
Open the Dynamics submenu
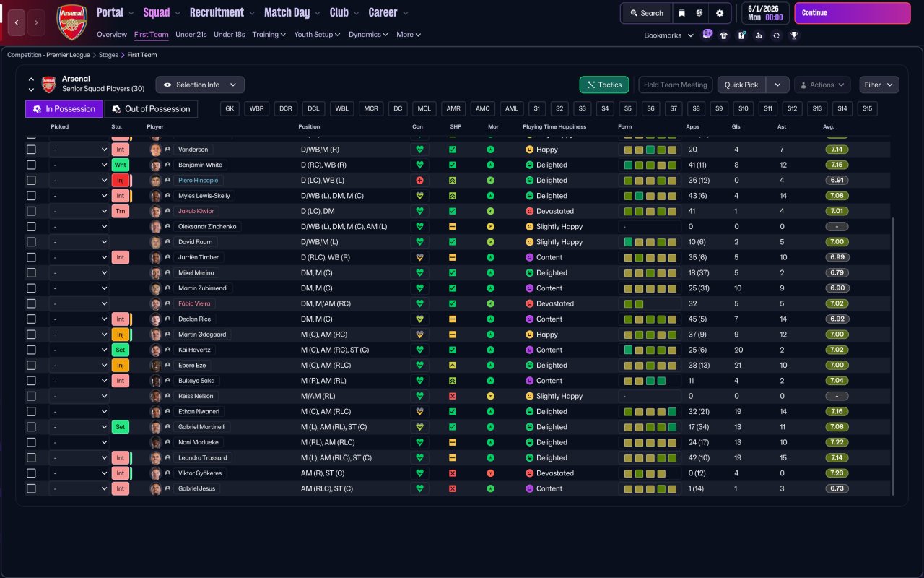(368, 34)
